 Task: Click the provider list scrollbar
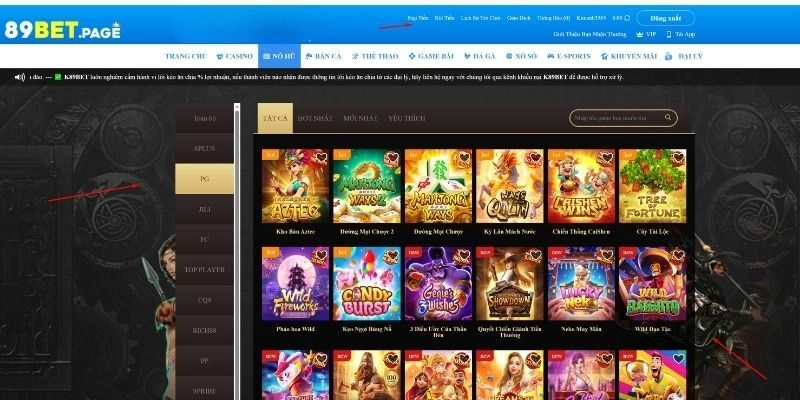pyautogui.click(x=237, y=252)
